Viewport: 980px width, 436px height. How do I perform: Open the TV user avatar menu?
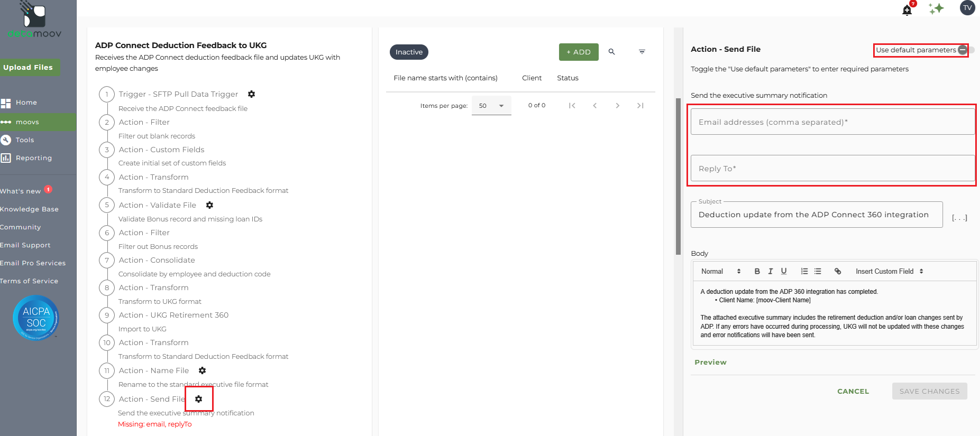[x=967, y=8]
